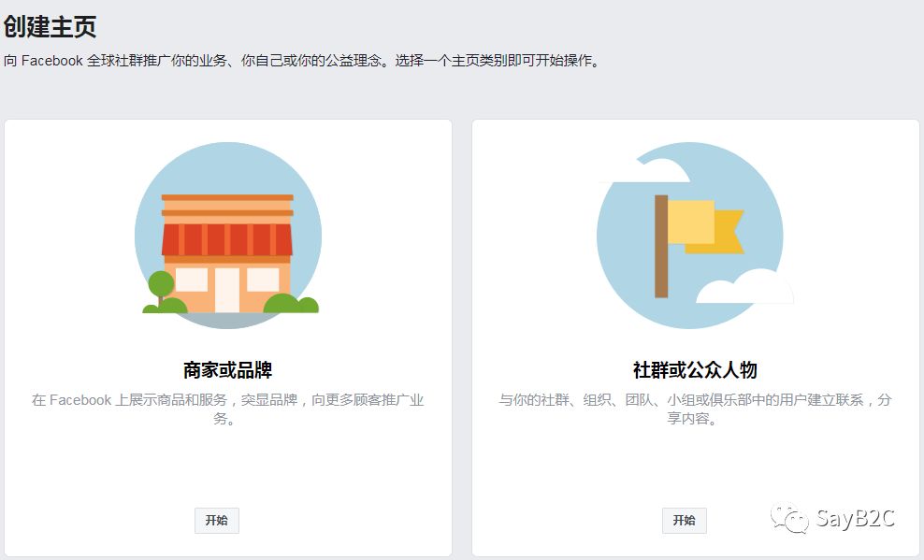924x560 pixels.
Task: Click description starting 与你的社群、组织
Action: coord(696,409)
